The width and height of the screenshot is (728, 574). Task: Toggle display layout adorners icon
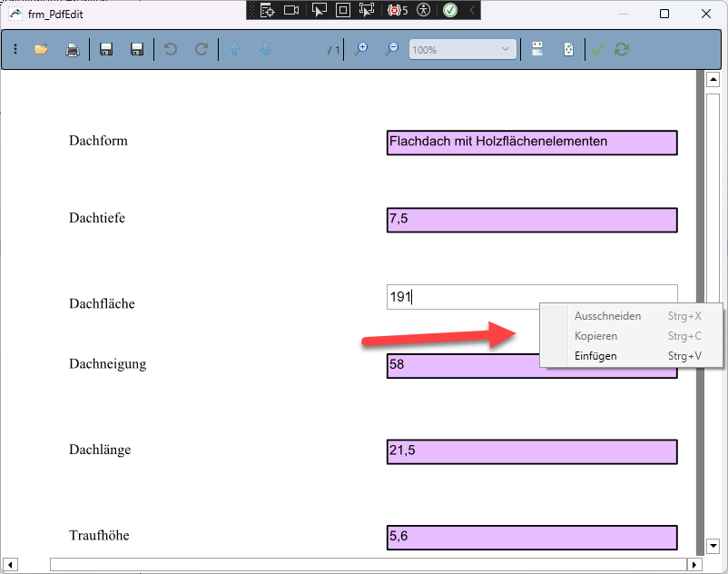(342, 10)
